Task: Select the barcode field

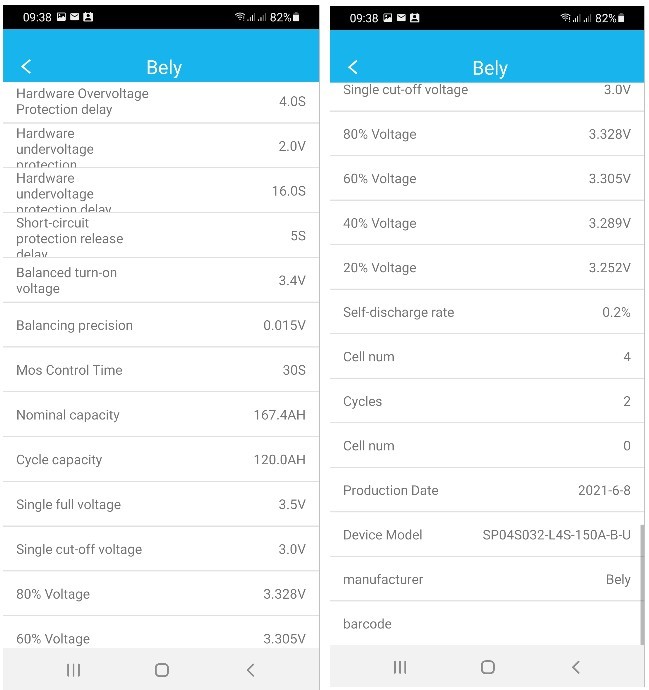Action: [x=487, y=624]
